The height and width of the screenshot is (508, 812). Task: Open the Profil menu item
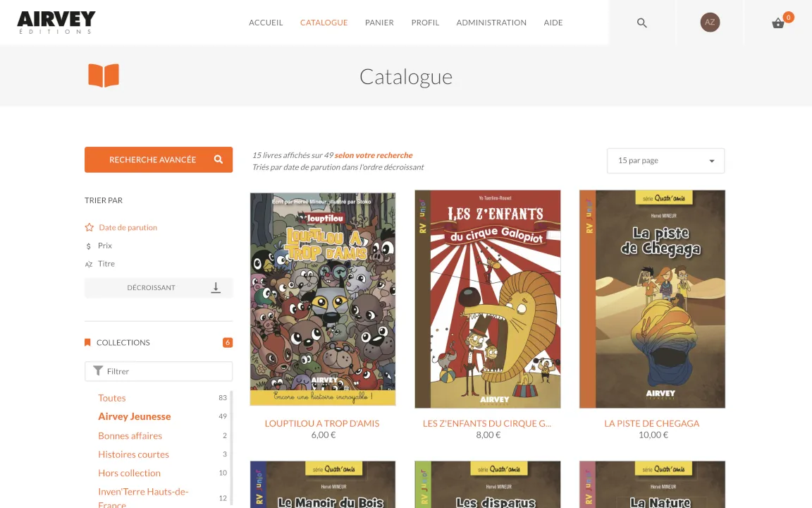pos(425,23)
